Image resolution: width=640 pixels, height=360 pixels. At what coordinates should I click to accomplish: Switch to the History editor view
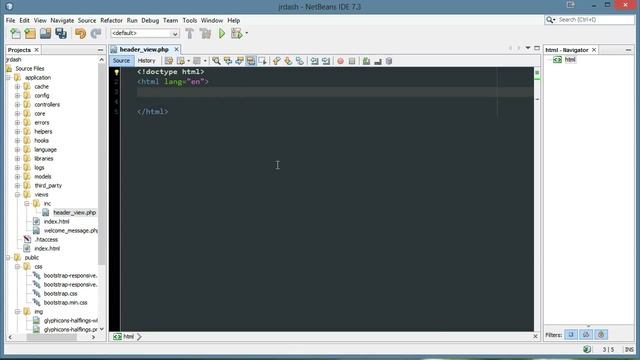(147, 61)
